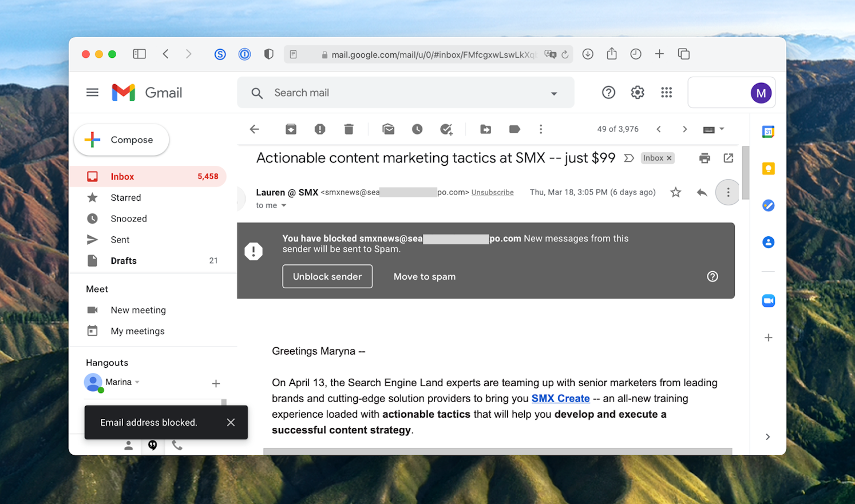Screen dimensions: 855x504
Task: Dismiss the 'Email address blocked' notification
Action: 231,422
